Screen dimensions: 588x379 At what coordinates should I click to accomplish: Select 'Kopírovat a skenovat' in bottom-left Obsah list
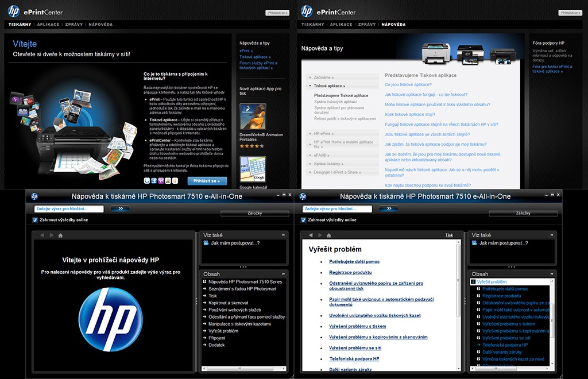pyautogui.click(x=229, y=303)
